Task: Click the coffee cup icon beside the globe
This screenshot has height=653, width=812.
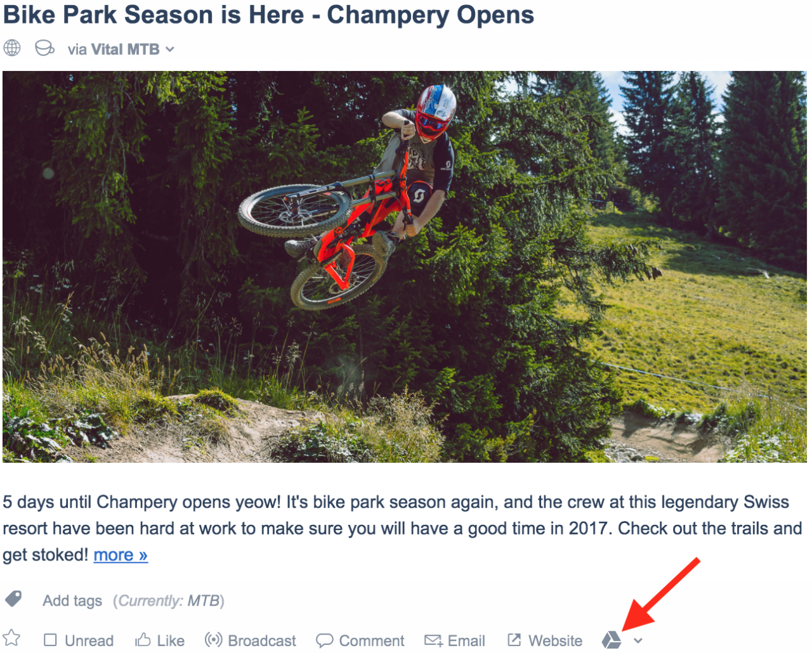Action: [44, 48]
